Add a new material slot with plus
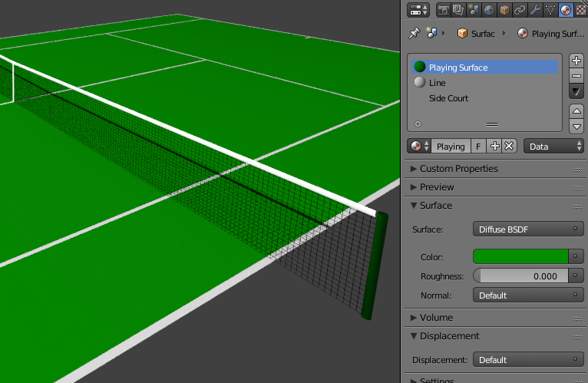The width and height of the screenshot is (588, 383). point(576,61)
